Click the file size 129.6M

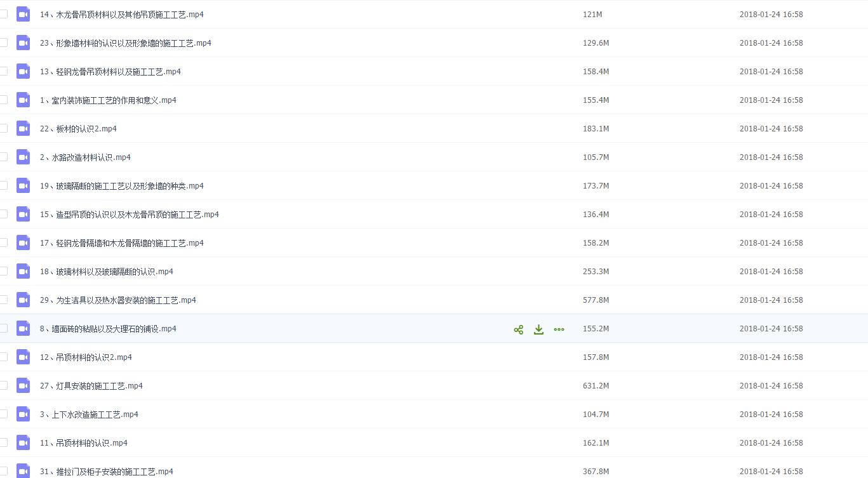click(596, 43)
